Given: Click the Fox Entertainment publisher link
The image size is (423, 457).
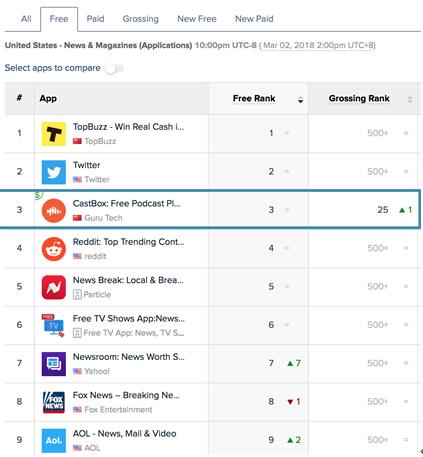Looking at the screenshot, I should (118, 410).
